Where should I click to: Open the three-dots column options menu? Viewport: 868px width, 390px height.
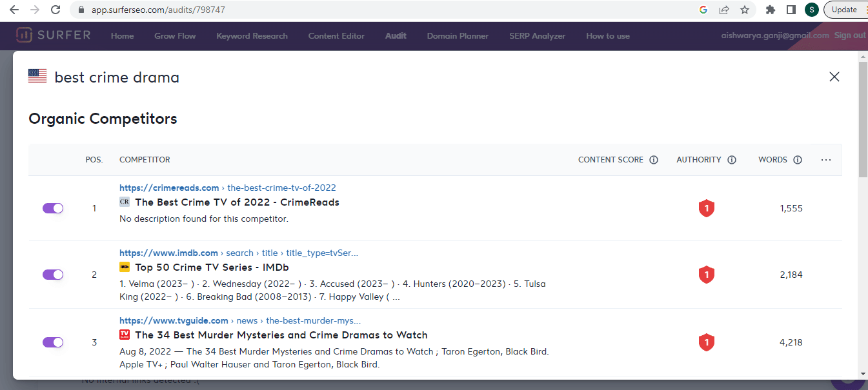pyautogui.click(x=826, y=160)
